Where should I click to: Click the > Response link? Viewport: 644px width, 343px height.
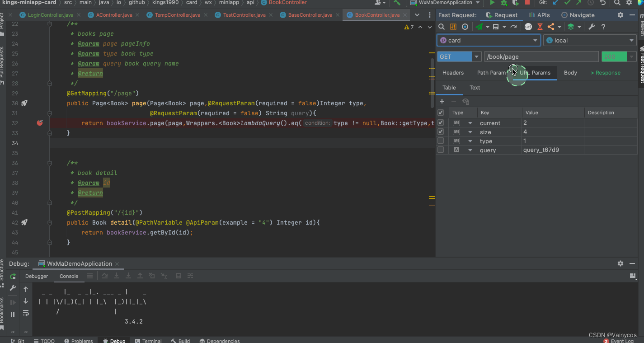[x=605, y=73]
